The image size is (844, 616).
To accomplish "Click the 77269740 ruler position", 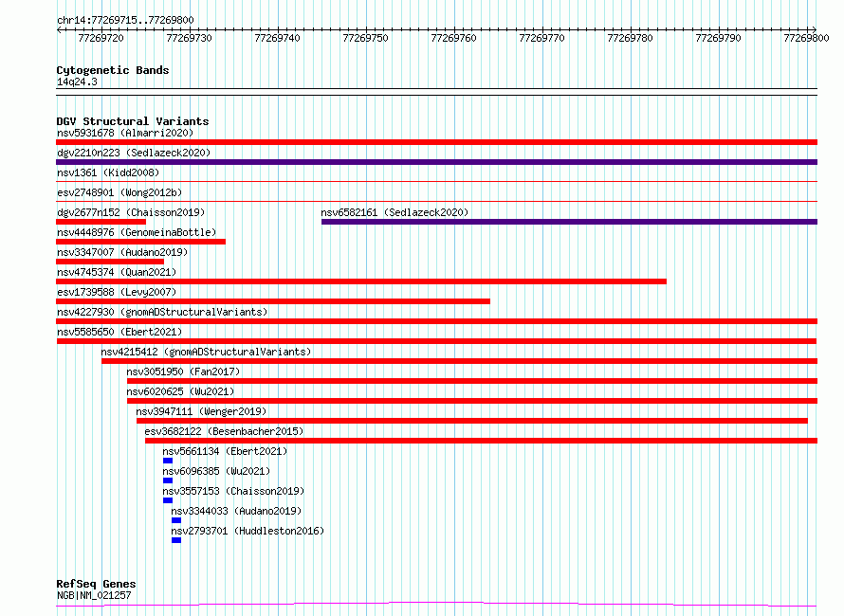I will click(277, 38).
